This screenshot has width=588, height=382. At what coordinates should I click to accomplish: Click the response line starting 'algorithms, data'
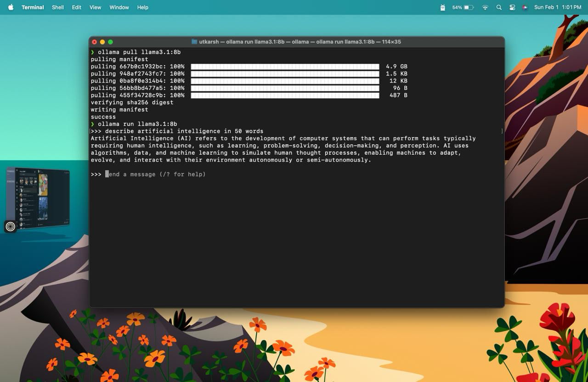[x=276, y=153]
